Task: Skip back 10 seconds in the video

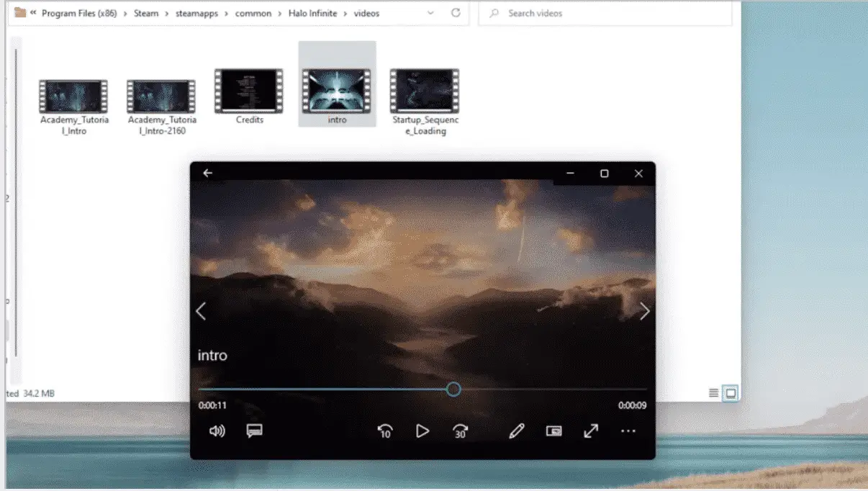Action: 385,431
